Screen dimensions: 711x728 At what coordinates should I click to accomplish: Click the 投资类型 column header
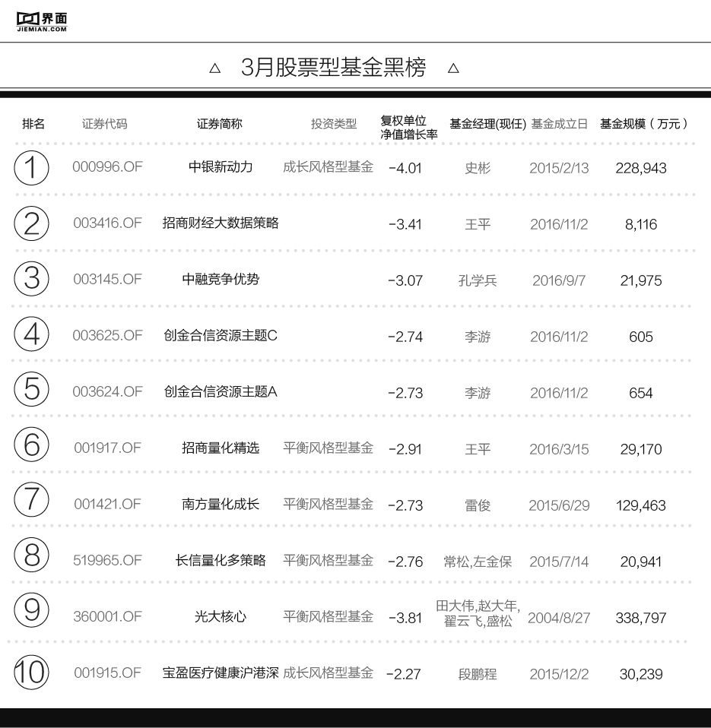point(334,124)
